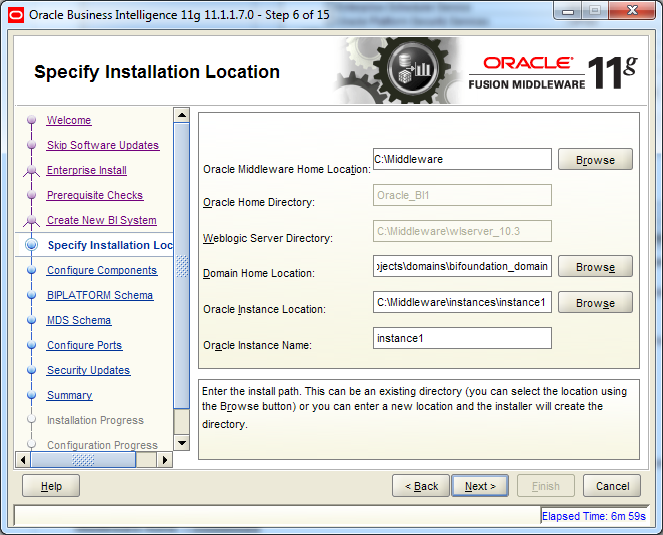This screenshot has width=663, height=535.
Task: Jump to Configure Ports step
Action: click(84, 345)
